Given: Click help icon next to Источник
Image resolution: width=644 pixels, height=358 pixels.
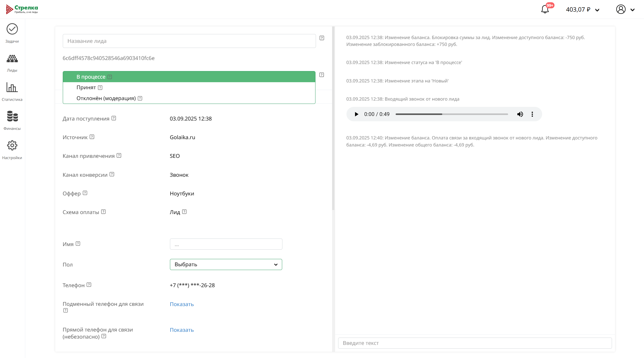Looking at the screenshot, I should (x=92, y=137).
